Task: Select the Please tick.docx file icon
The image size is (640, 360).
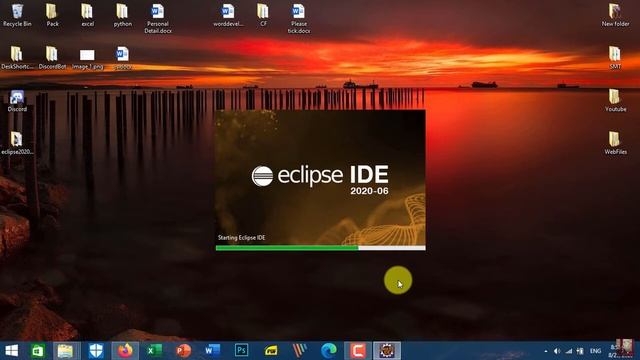Action: 298,18
